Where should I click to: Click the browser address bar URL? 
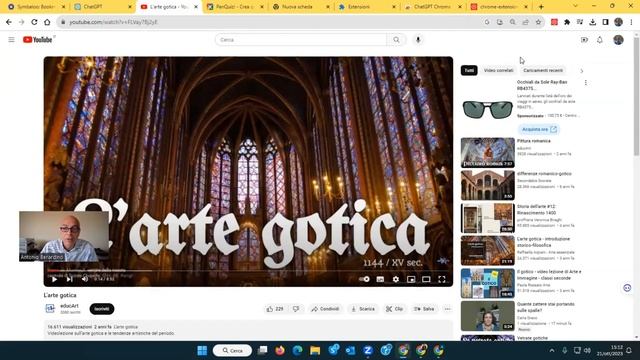click(x=113, y=22)
